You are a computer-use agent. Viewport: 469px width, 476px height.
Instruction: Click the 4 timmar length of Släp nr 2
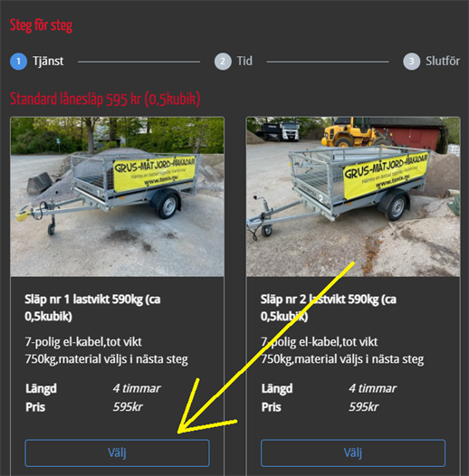coord(373,388)
